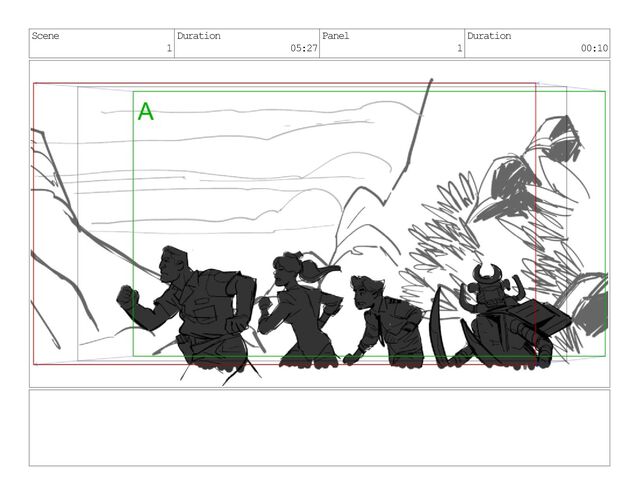Click green camera frame label A
Image resolution: width=640 pixels, height=495 pixels.
pos(146,111)
